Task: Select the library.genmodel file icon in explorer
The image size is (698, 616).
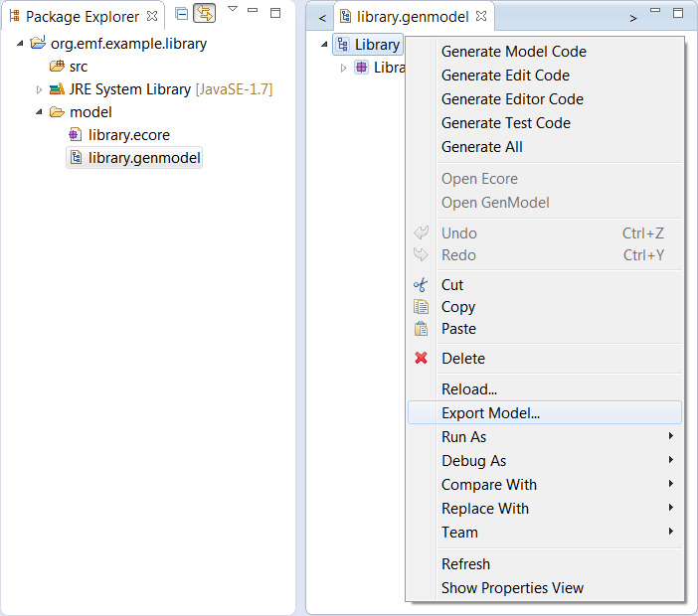Action: (x=77, y=157)
